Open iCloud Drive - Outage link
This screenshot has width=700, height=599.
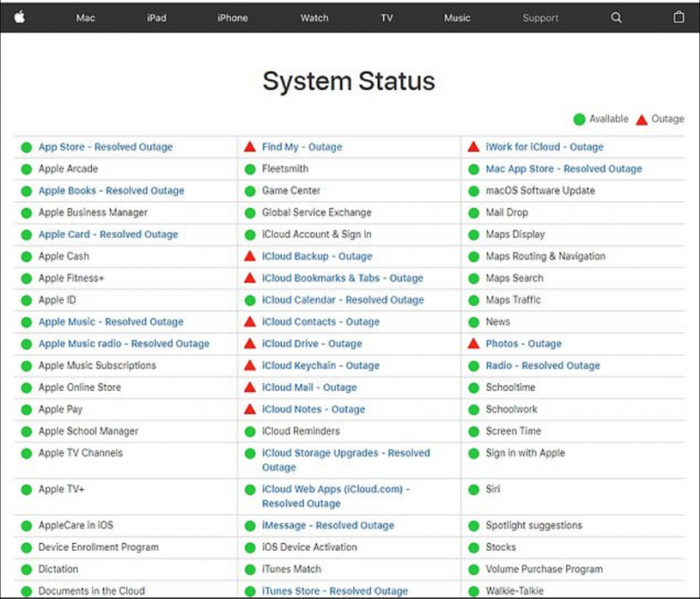(312, 344)
